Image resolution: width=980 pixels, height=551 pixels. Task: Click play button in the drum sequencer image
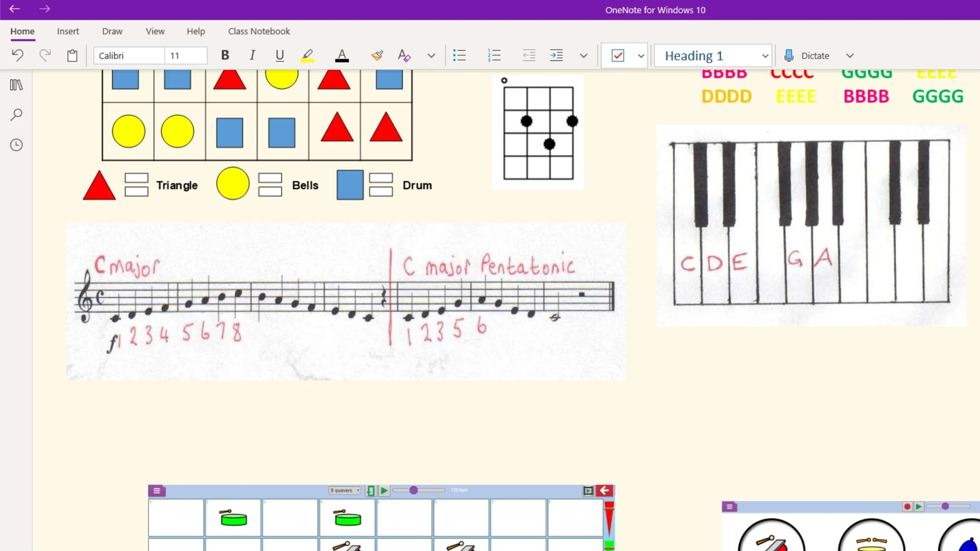coord(384,491)
